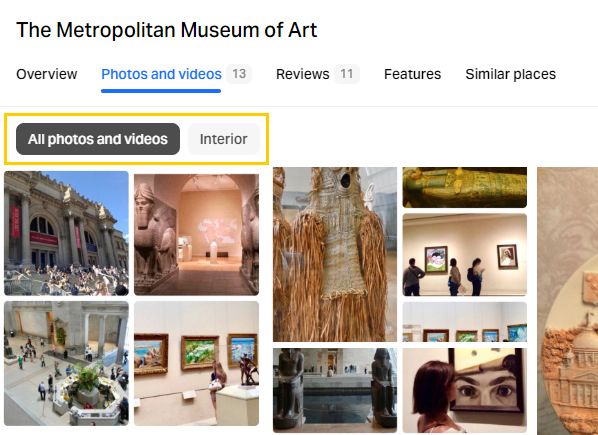Open the Features tab
Screen dimensions: 598x435
pos(412,74)
